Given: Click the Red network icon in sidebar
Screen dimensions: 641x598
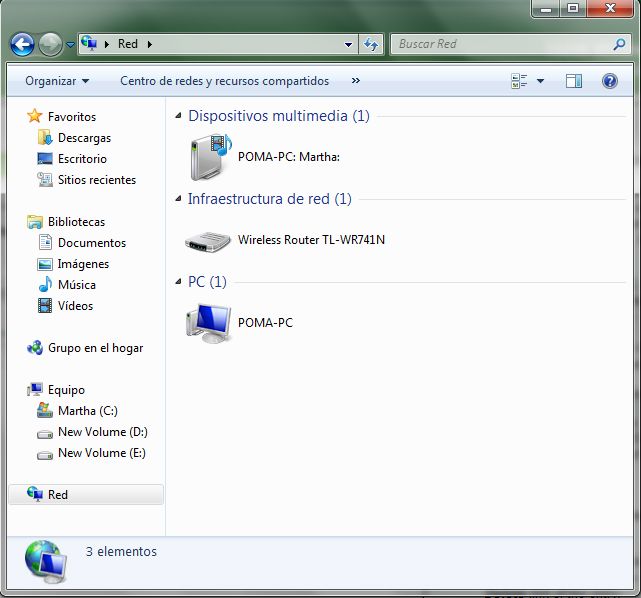Looking at the screenshot, I should click(x=35, y=494).
